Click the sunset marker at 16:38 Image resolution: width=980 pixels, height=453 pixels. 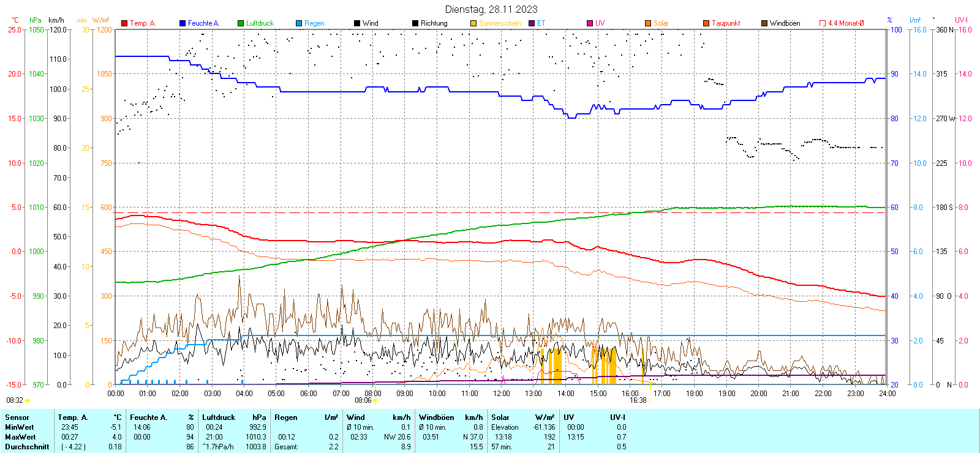tap(650, 400)
